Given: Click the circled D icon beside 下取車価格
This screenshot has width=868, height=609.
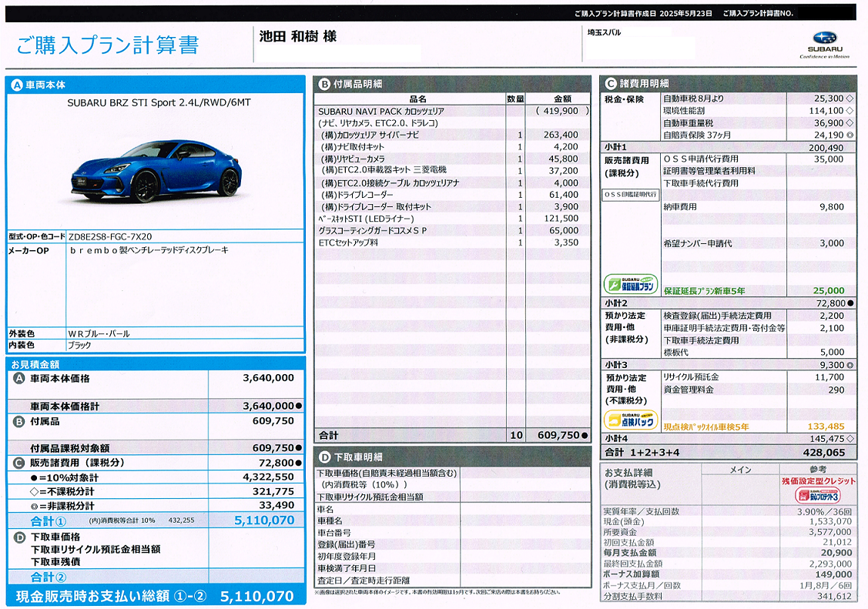Looking at the screenshot, I should pos(19,537).
